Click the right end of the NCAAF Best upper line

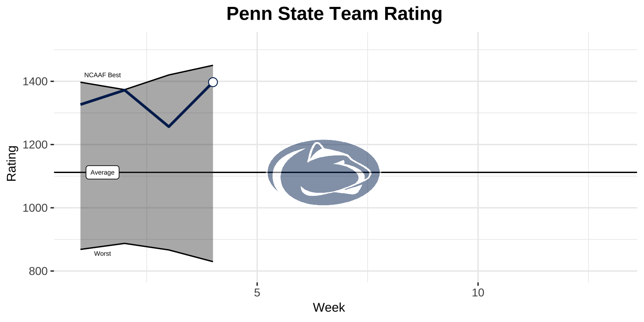[x=212, y=66]
